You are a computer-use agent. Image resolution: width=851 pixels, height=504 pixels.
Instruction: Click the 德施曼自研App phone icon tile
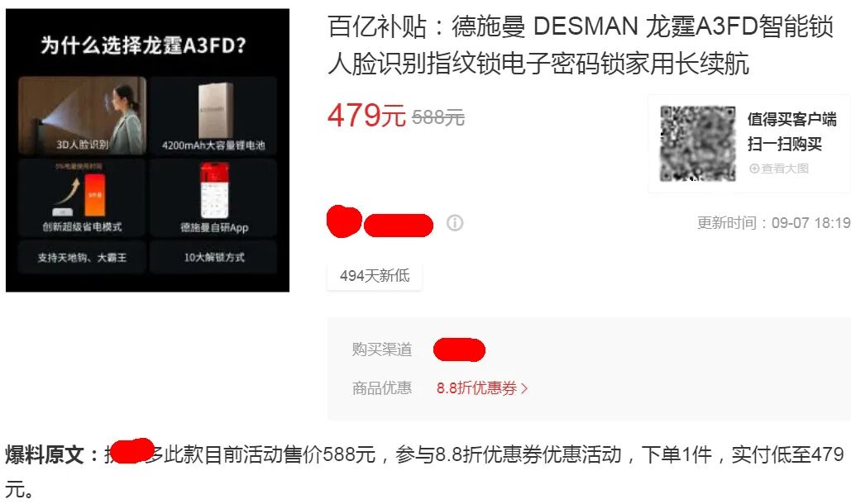[x=214, y=197]
